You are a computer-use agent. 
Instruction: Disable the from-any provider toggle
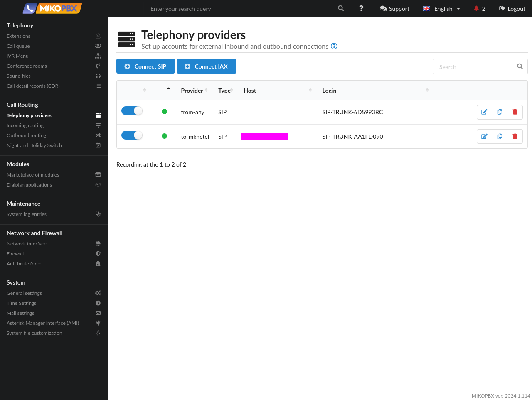[132, 110]
